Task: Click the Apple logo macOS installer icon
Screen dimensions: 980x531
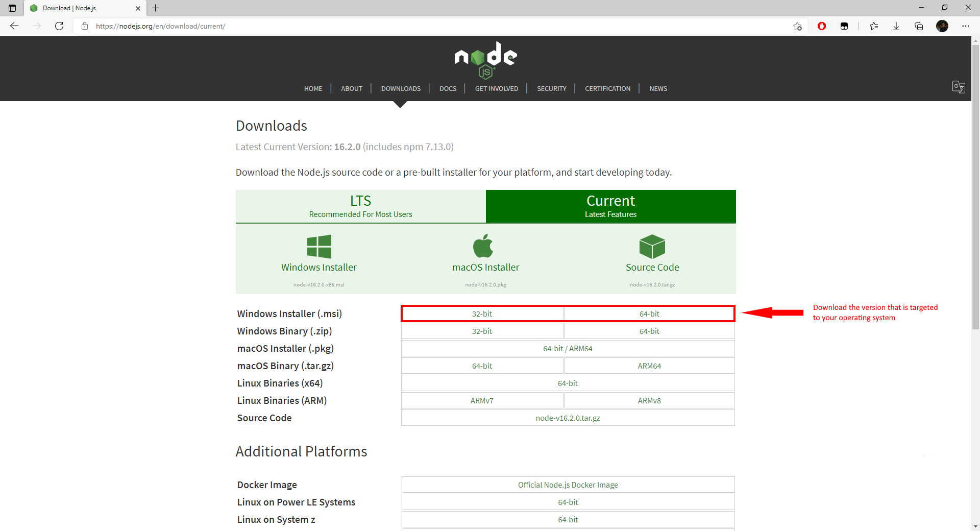Action: tap(483, 246)
